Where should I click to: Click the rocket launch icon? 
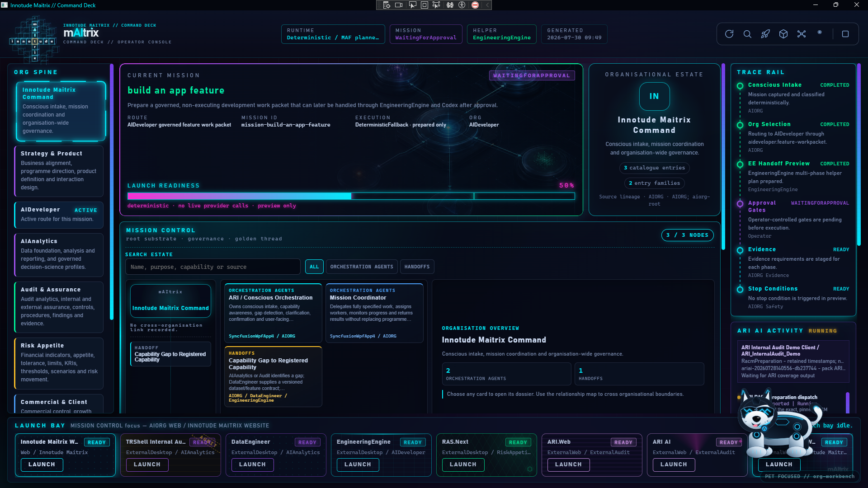765,34
